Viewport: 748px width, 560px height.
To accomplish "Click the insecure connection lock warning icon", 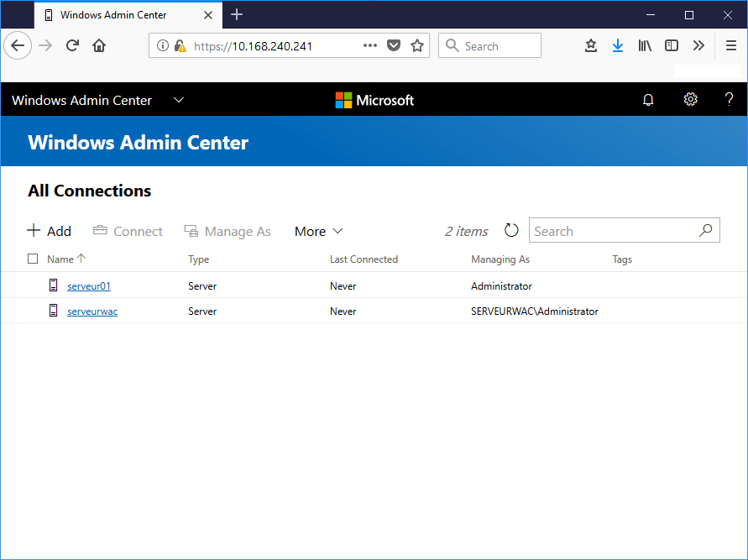I will point(180,46).
